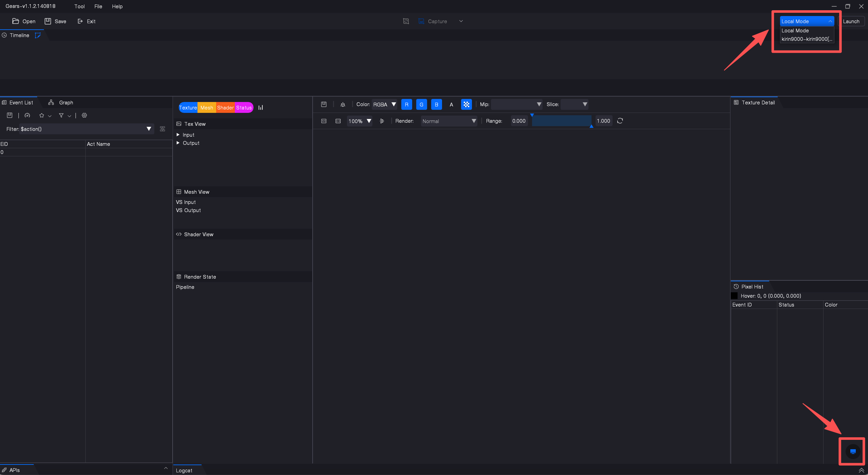
Task: Select VS Output in Mesh View
Action: tap(188, 210)
